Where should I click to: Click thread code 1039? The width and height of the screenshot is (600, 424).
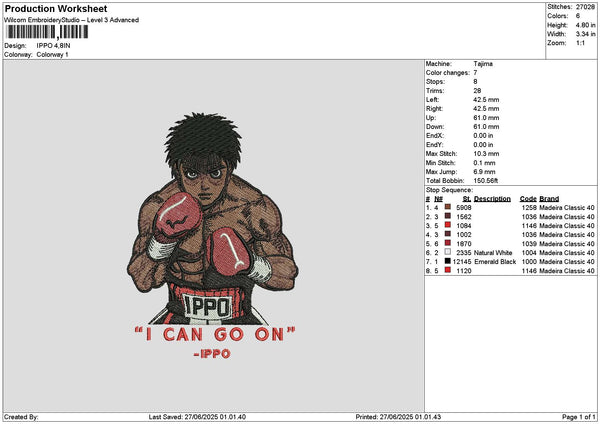pyautogui.click(x=529, y=243)
